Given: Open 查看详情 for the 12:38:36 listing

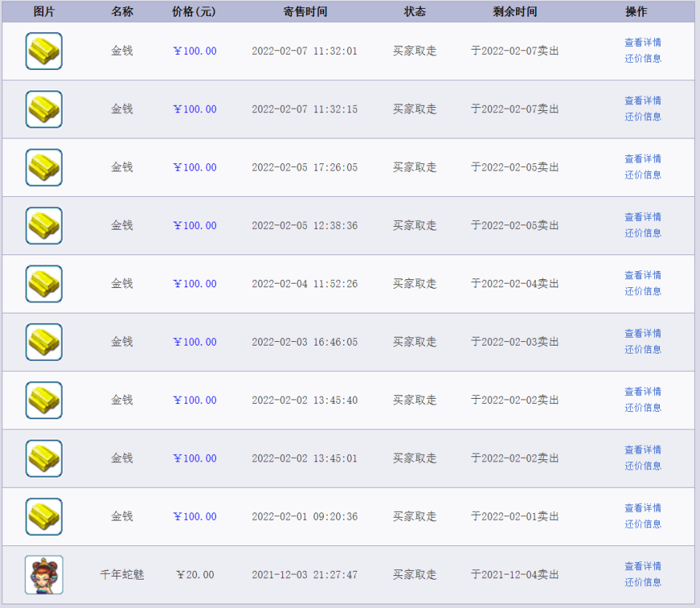Looking at the screenshot, I should pos(643,217).
